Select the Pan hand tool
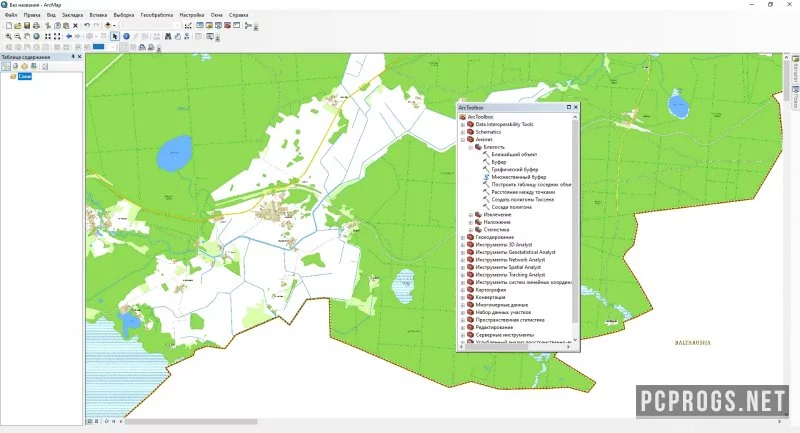 click(27, 36)
